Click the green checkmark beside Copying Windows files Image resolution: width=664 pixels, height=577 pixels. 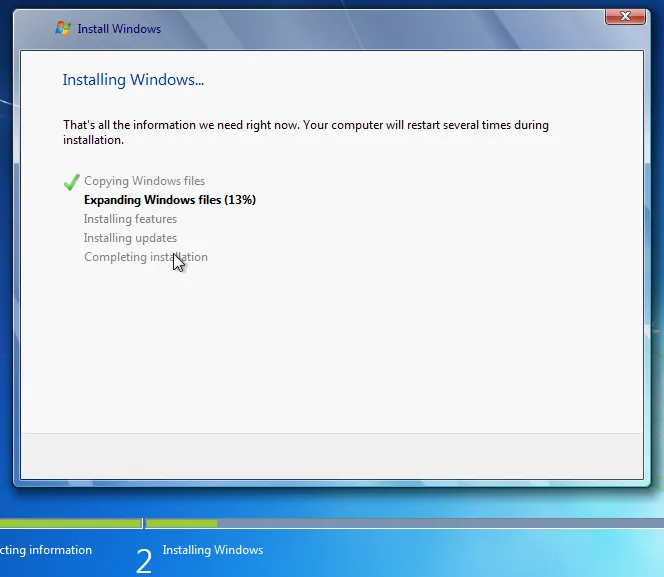pyautogui.click(x=72, y=182)
